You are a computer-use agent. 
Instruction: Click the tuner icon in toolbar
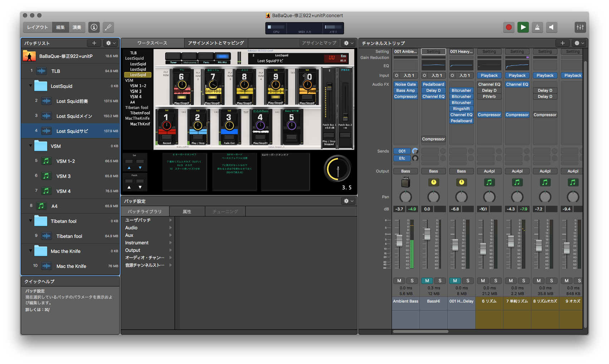pyautogui.click(x=108, y=27)
